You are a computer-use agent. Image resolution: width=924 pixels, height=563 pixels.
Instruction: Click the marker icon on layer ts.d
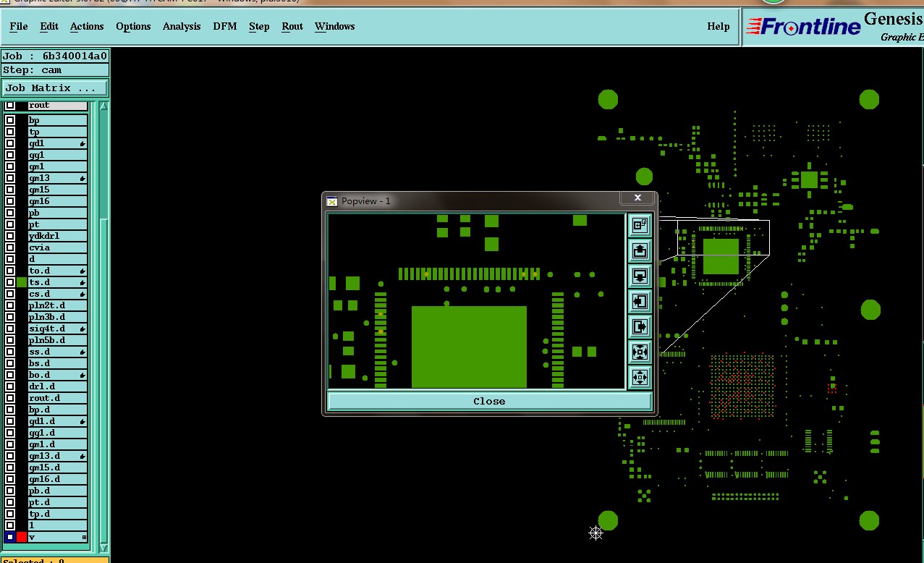tap(82, 282)
